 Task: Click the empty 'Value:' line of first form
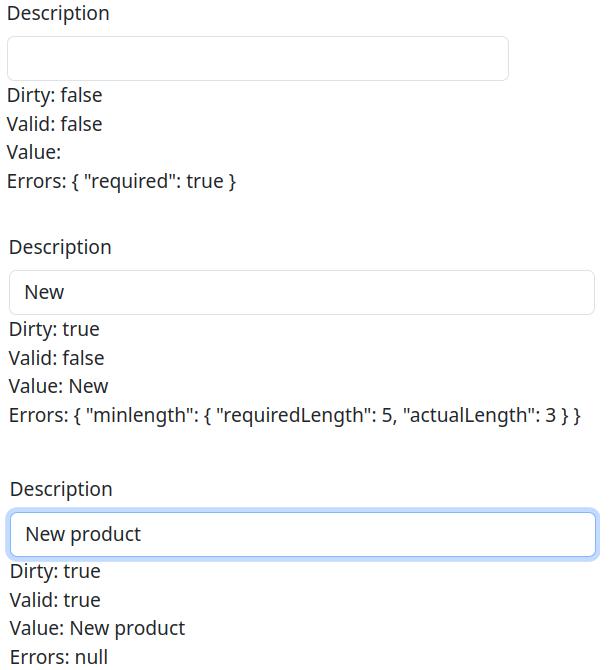click(34, 152)
